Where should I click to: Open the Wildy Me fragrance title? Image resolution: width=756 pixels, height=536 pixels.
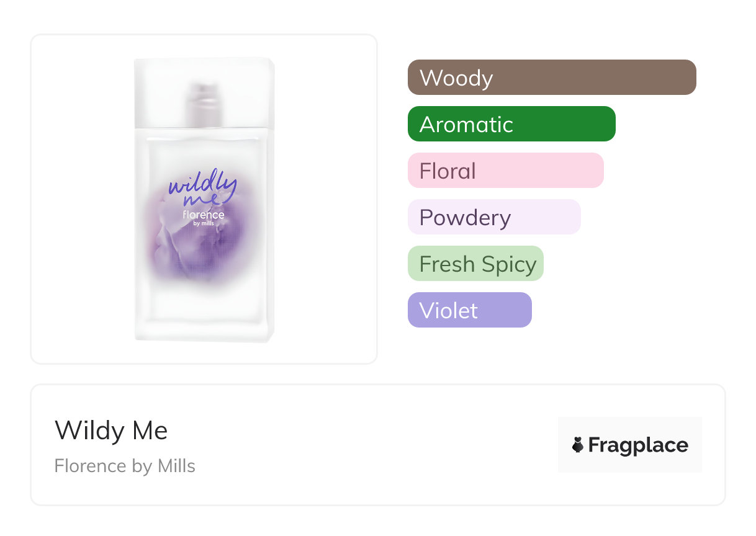111,431
